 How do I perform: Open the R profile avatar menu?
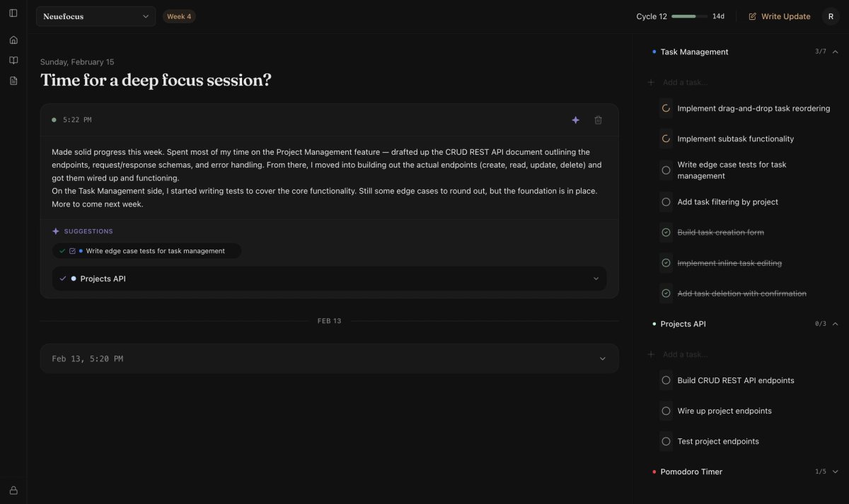(830, 16)
